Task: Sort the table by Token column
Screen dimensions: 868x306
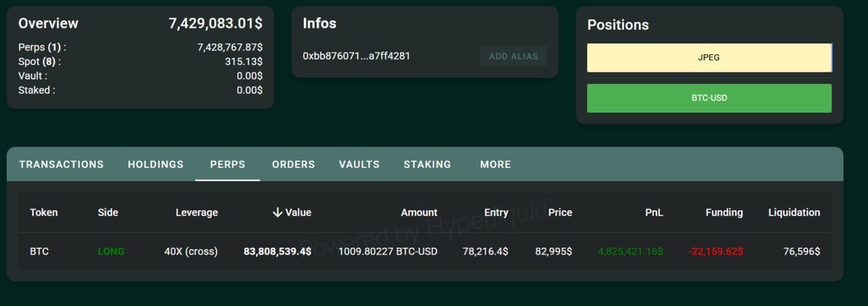Action: [43, 212]
